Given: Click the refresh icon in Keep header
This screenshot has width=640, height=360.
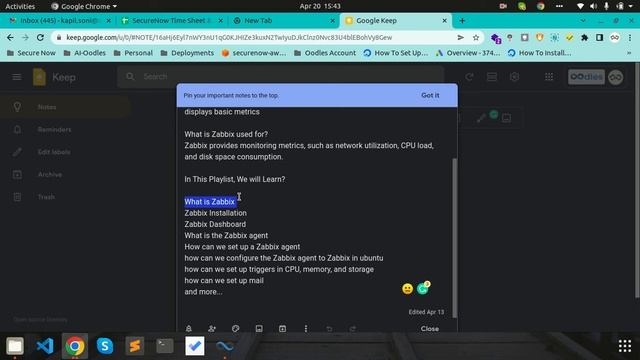Looking at the screenshot, I should [x=469, y=77].
